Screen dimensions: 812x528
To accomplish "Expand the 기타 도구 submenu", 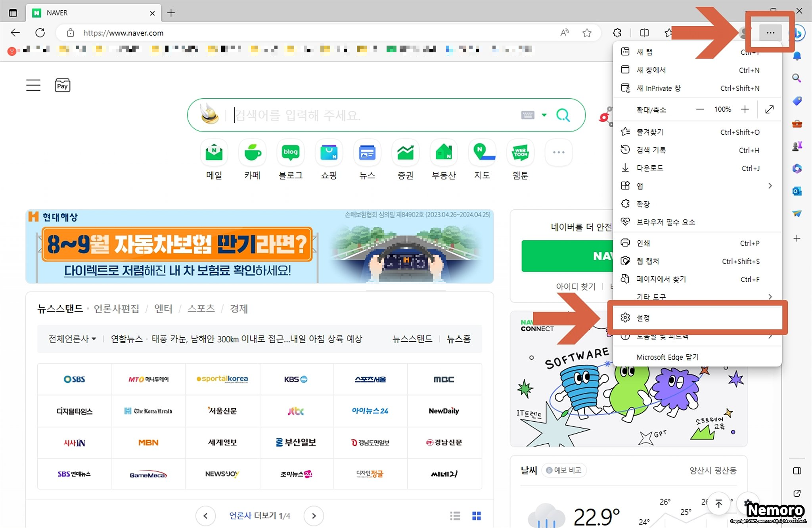I will pos(770,297).
